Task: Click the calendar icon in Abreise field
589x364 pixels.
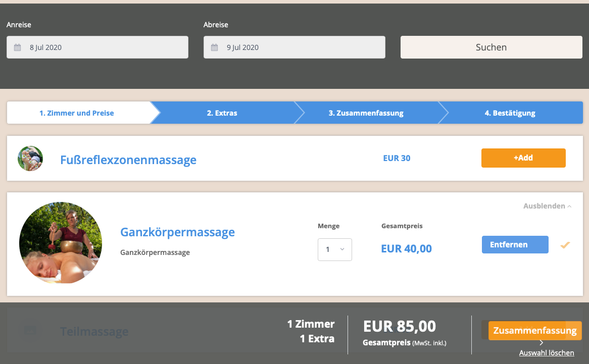Action: (214, 47)
